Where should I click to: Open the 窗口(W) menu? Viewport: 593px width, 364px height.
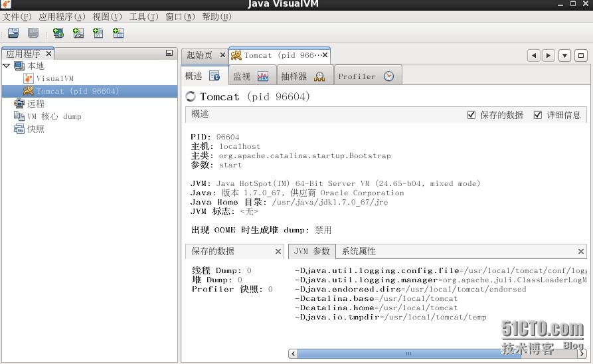[180, 17]
